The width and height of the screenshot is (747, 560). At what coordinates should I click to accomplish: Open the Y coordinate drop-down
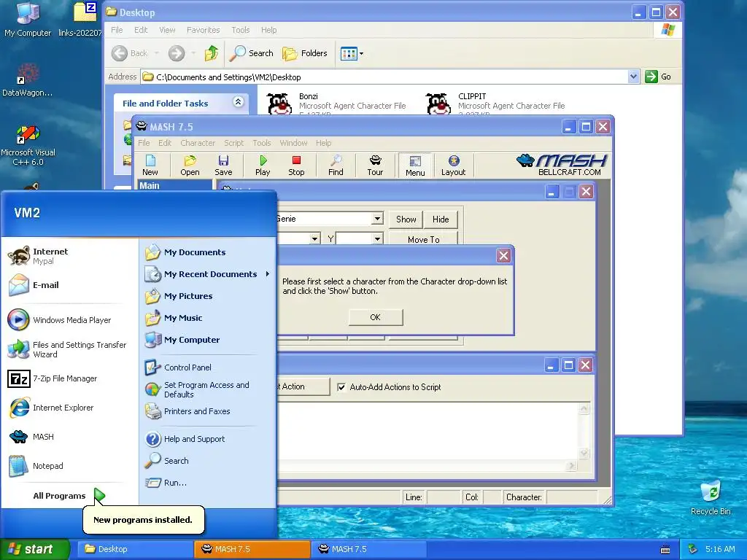coord(377,238)
